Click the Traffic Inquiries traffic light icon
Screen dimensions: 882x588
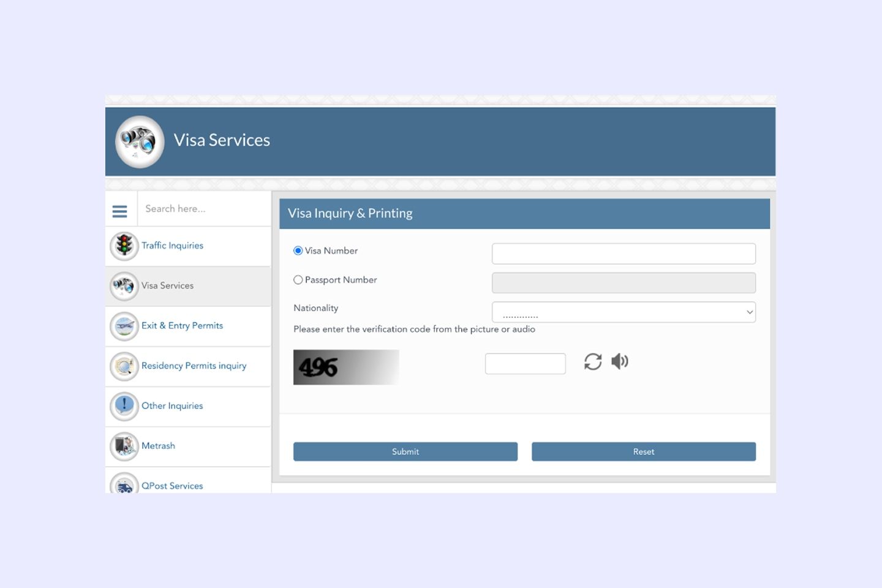click(124, 246)
